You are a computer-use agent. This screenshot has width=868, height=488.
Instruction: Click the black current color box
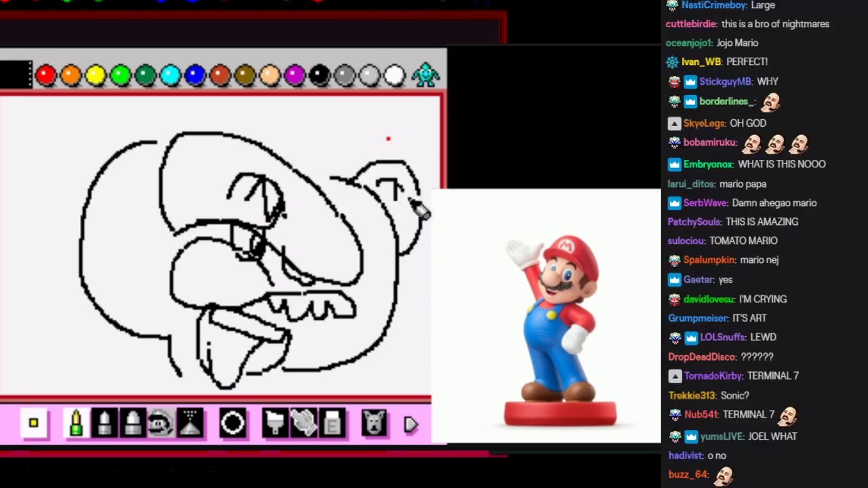point(16,75)
